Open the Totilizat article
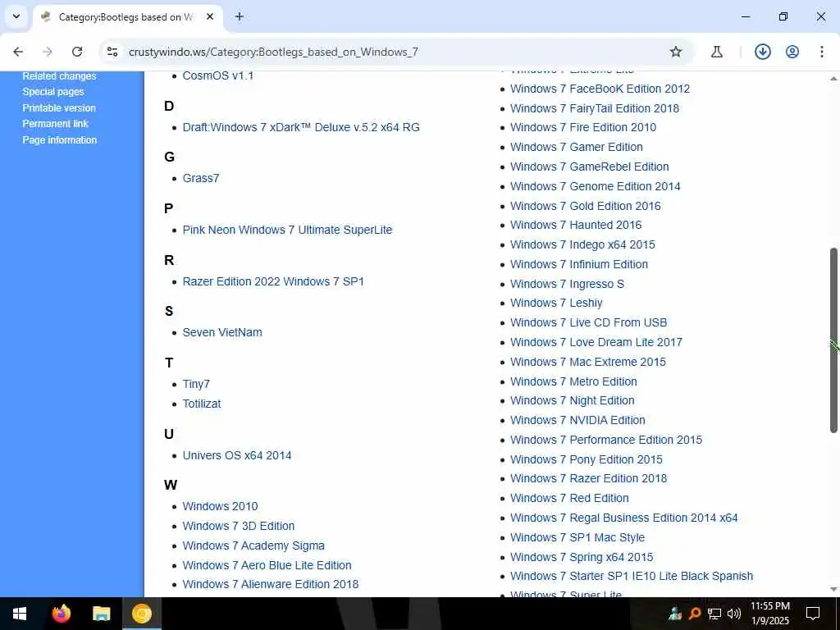 [202, 404]
